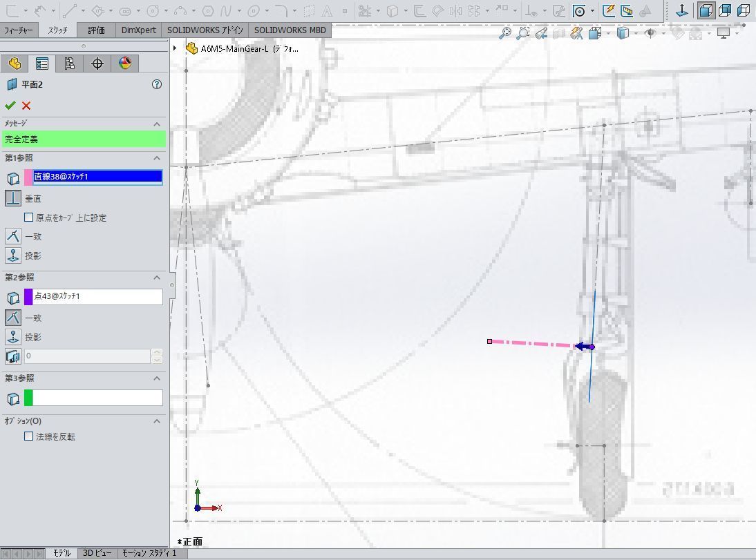Viewport: 756px width, 560px height.
Task: Collapse the メッセージ section
Action: coord(157,124)
